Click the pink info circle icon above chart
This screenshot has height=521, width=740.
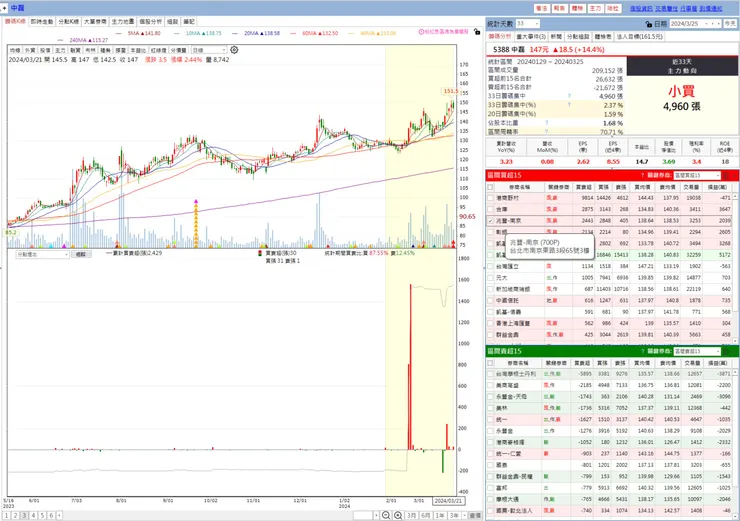(x=421, y=32)
